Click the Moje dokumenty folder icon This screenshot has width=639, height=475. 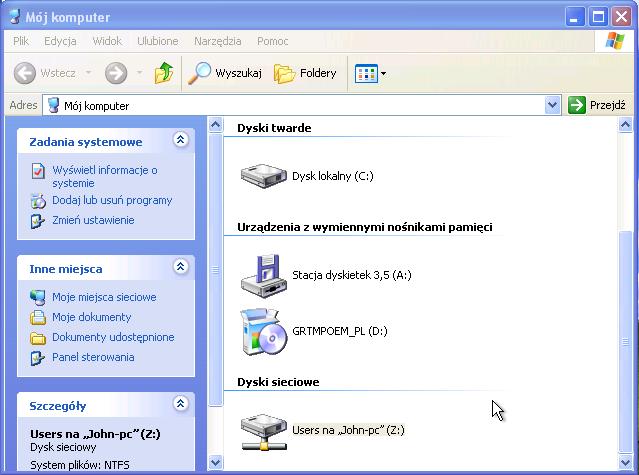click(x=38, y=317)
